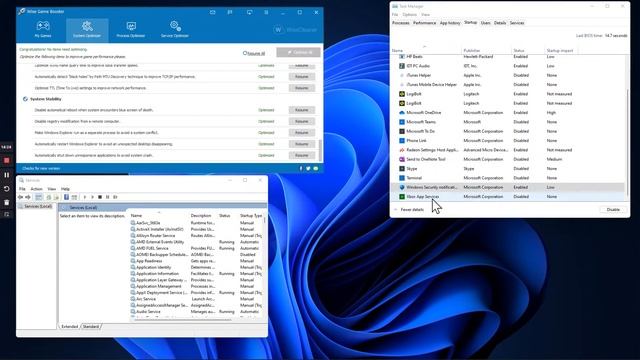Open Options menu in Task Manager
Image resolution: width=640 pixels, height=360 pixels.
(409, 15)
